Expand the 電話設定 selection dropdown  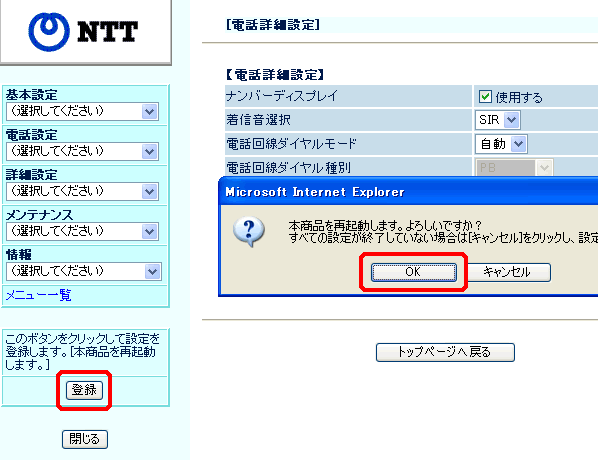click(x=82, y=151)
